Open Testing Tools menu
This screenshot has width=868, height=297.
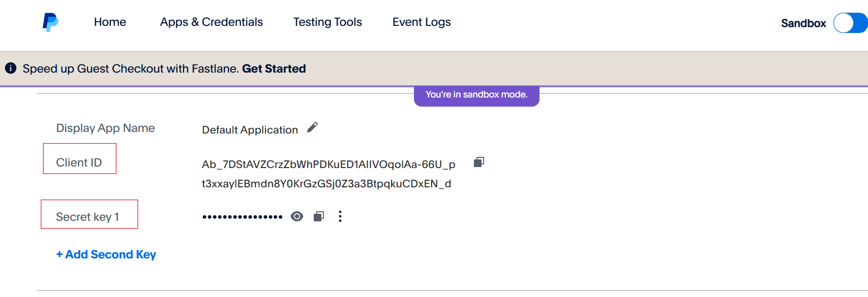[x=327, y=22]
